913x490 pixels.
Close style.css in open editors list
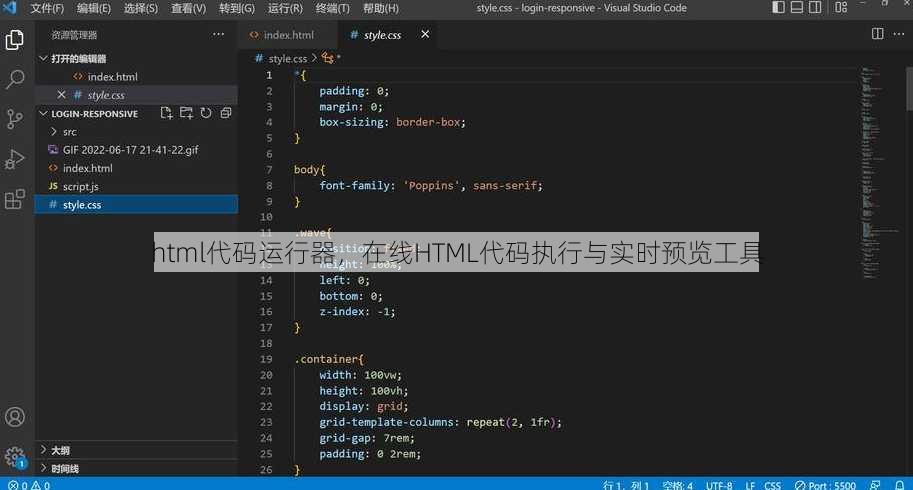61,94
